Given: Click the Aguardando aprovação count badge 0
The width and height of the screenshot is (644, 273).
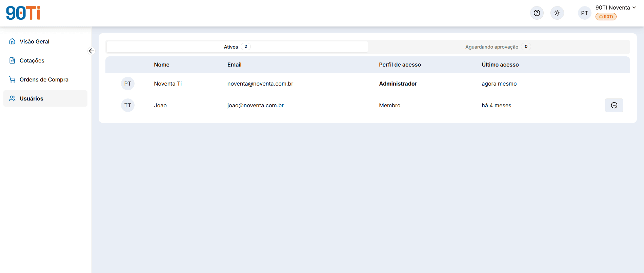Looking at the screenshot, I should click(x=526, y=47).
